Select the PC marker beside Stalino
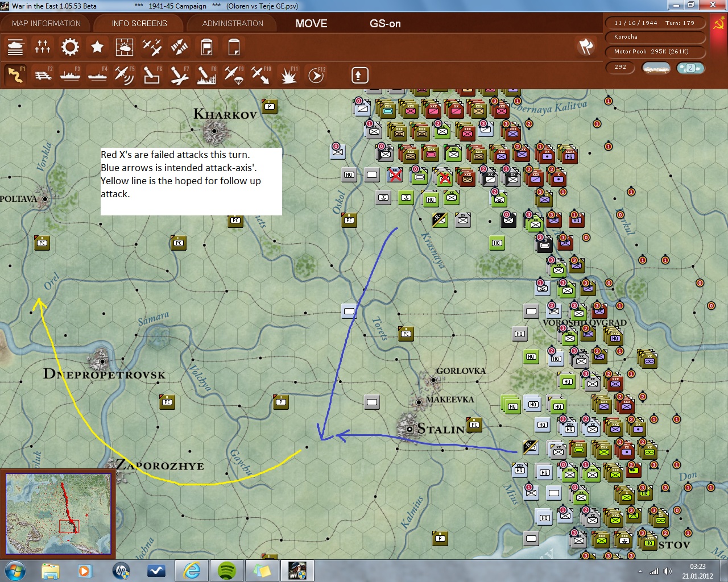Screen dimensions: 728x582 (474, 425)
